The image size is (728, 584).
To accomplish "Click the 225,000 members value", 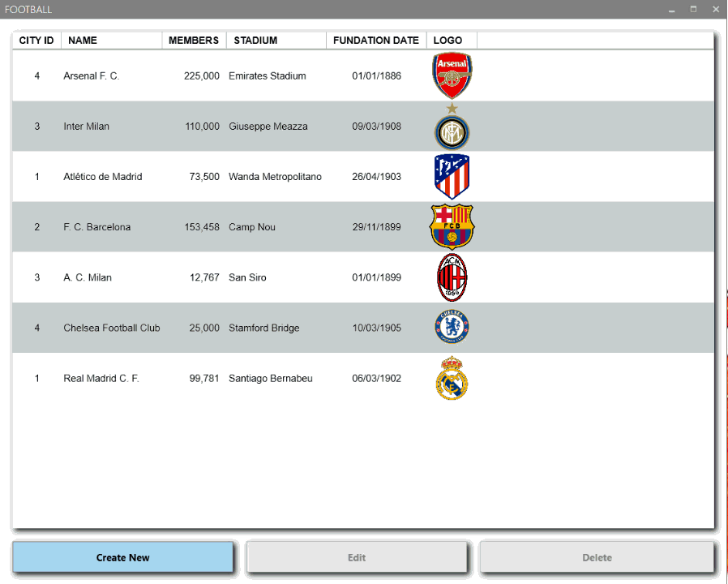I will tap(202, 75).
